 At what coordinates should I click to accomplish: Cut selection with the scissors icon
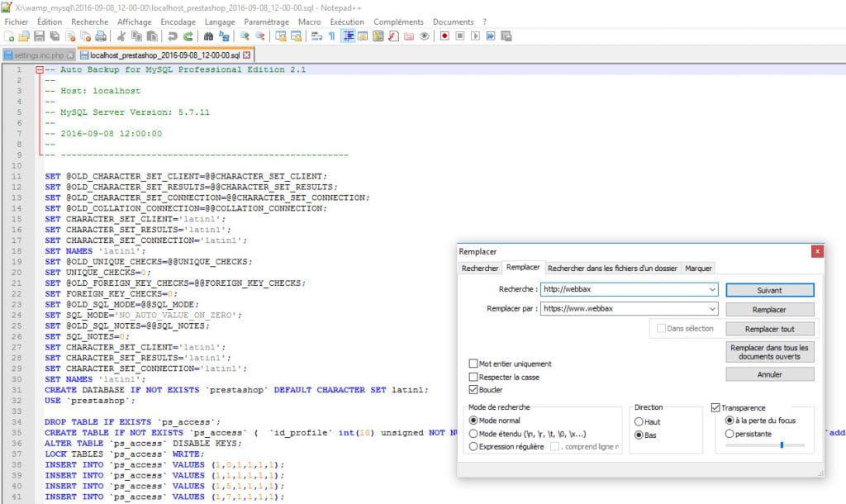tap(121, 36)
